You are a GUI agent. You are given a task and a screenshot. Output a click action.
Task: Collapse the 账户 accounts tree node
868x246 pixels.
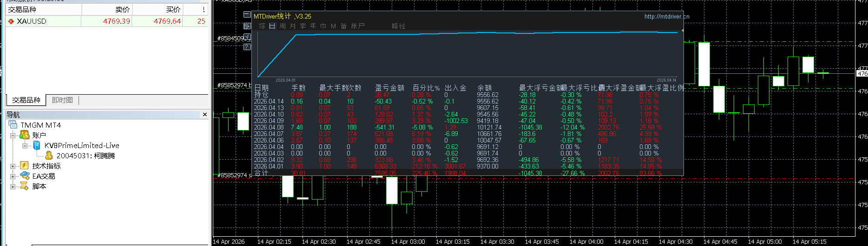point(13,136)
